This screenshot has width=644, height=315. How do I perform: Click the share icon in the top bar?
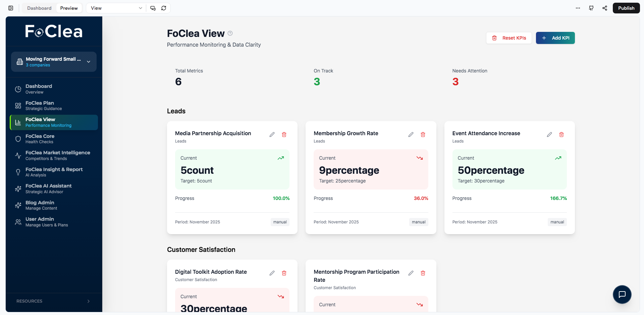click(605, 8)
